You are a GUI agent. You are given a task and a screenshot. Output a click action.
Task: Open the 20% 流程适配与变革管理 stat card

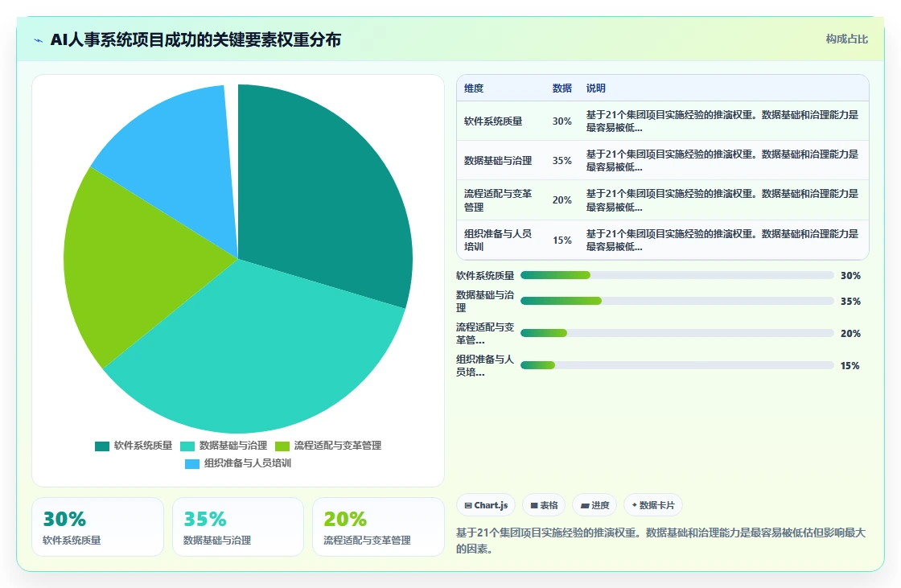(x=378, y=527)
